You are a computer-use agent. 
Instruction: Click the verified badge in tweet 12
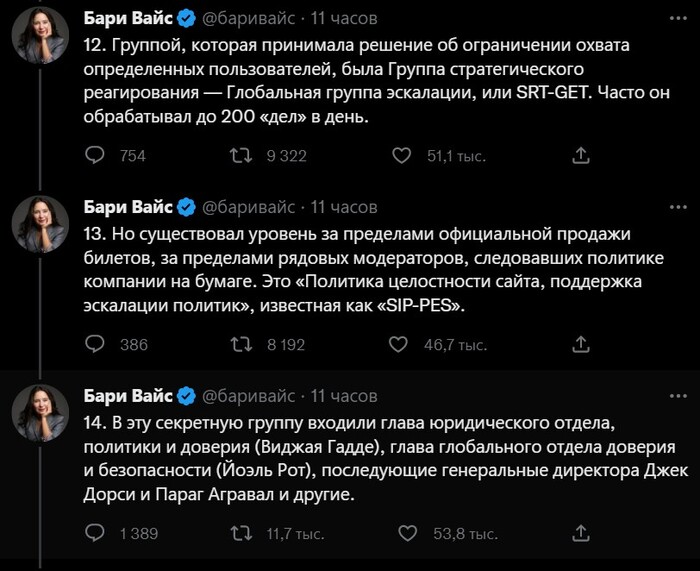click(186, 18)
